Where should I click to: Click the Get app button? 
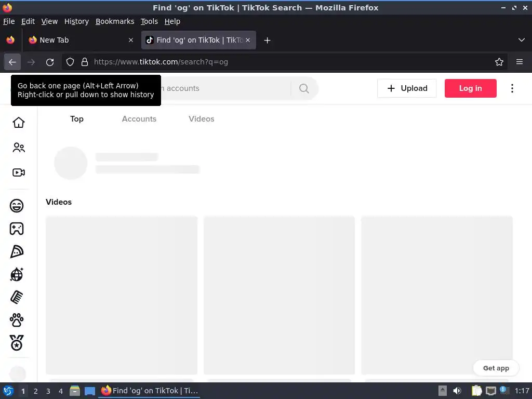(x=496, y=368)
